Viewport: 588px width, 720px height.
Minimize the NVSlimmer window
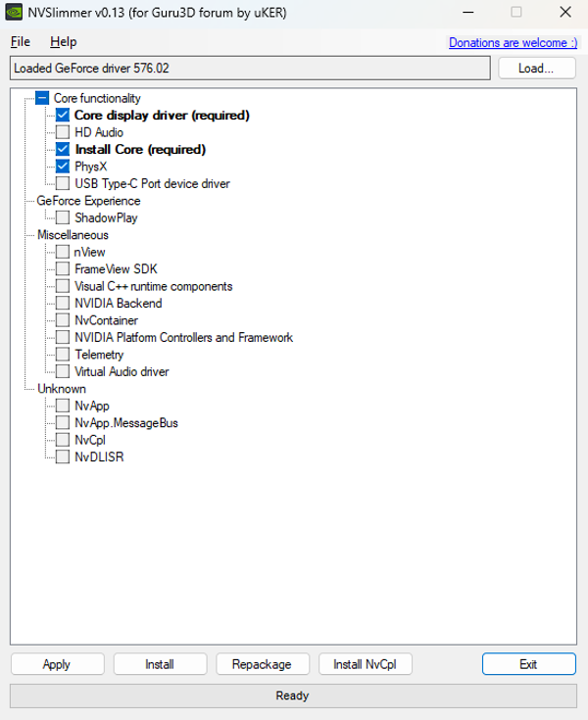point(468,12)
